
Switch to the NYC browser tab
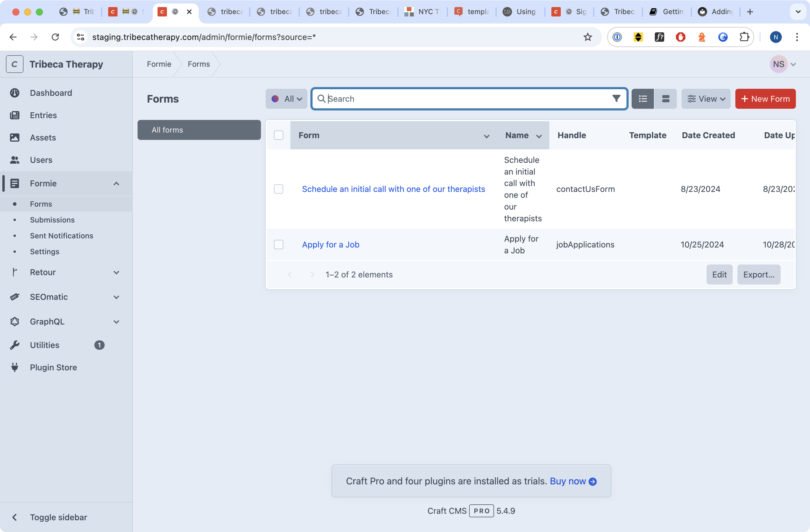tap(423, 12)
